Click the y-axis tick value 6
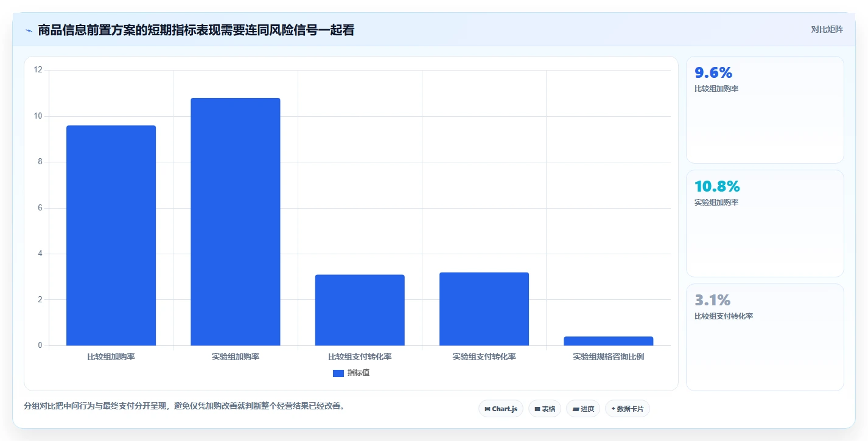 40,208
